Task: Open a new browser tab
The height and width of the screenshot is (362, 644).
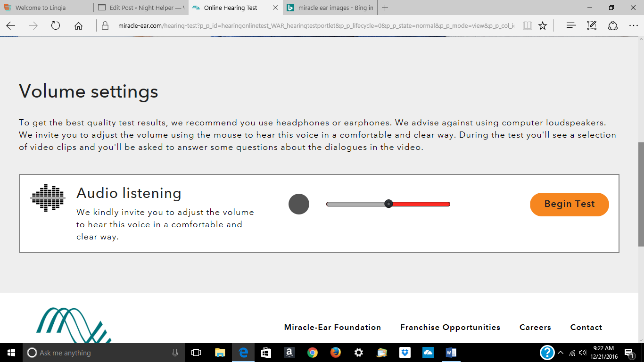Action: tap(385, 8)
